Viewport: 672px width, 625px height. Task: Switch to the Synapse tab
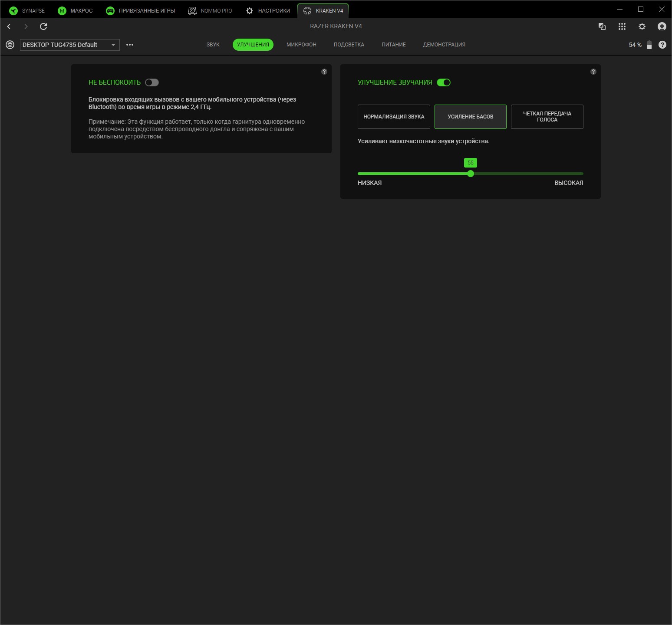[27, 11]
